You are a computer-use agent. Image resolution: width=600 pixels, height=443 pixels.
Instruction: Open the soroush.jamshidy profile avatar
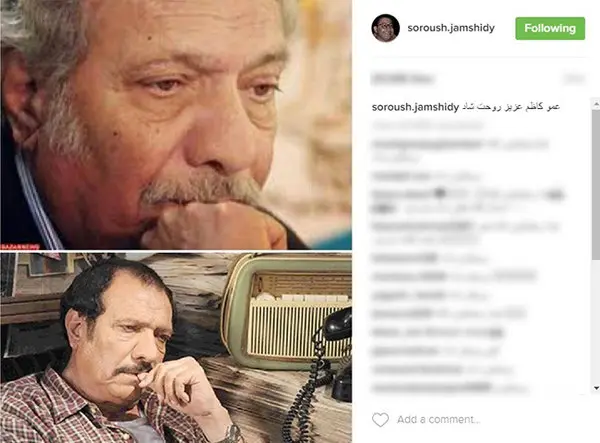385,28
